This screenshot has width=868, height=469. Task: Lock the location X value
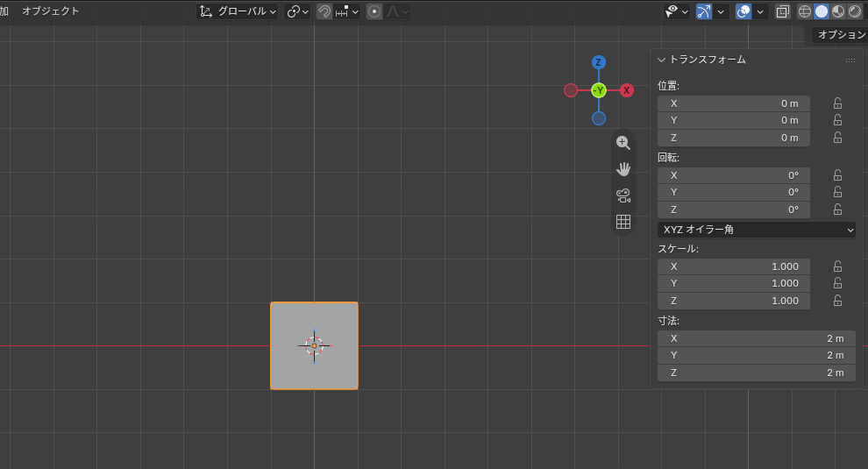click(x=837, y=103)
